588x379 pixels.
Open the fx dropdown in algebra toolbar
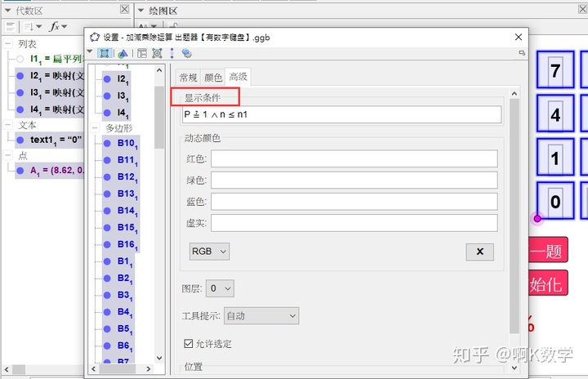click(58, 26)
